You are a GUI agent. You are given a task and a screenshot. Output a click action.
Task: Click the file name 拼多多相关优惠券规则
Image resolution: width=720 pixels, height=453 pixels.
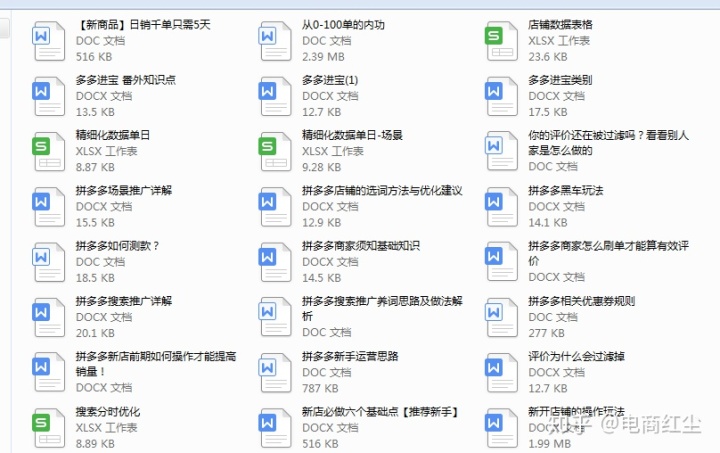582,301
